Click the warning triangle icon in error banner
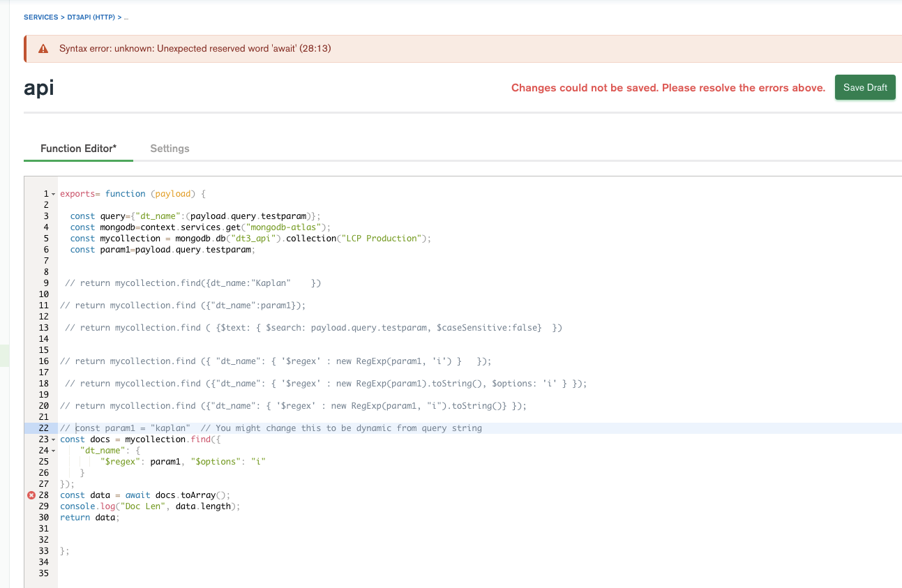This screenshot has width=902, height=588. (43, 49)
